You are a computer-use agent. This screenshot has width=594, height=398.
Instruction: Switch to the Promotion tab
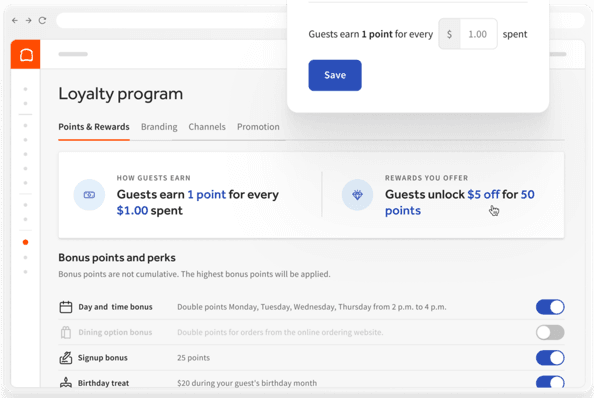pos(258,127)
